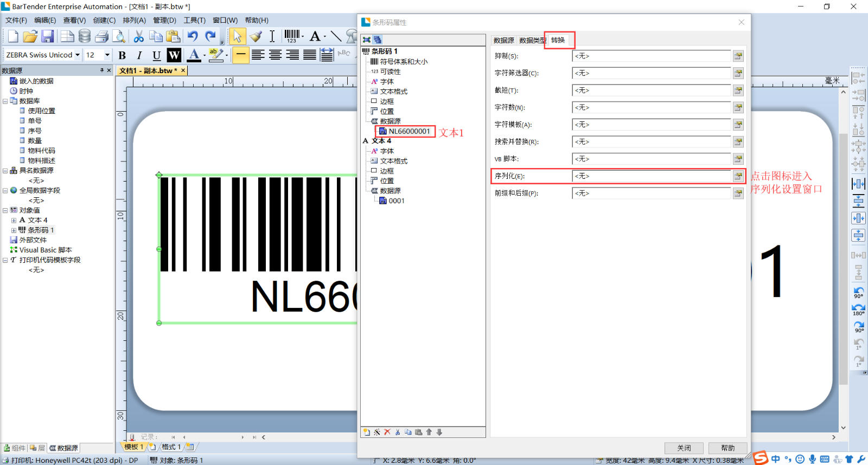The image size is (868, 465).
Task: Switch to the 数据源 tab in dialog
Action: tap(503, 40)
